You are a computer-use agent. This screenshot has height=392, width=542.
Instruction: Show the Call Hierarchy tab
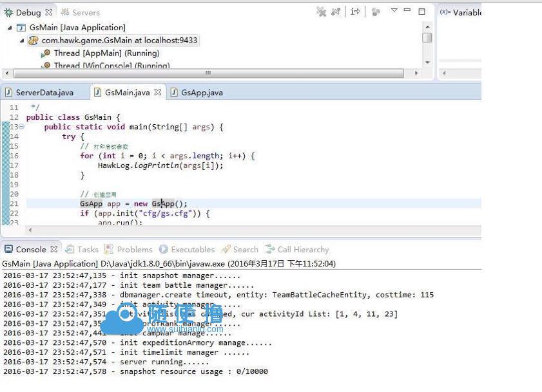302,250
